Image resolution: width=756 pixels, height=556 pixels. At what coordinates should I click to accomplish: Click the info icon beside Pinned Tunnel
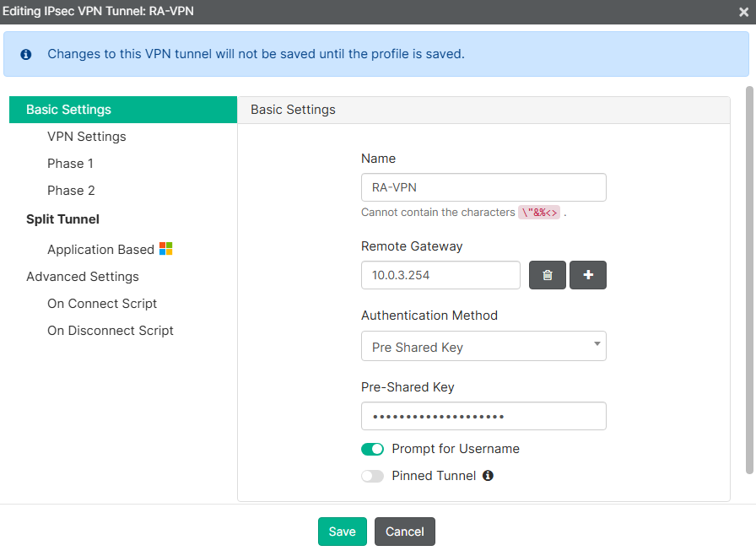point(488,476)
